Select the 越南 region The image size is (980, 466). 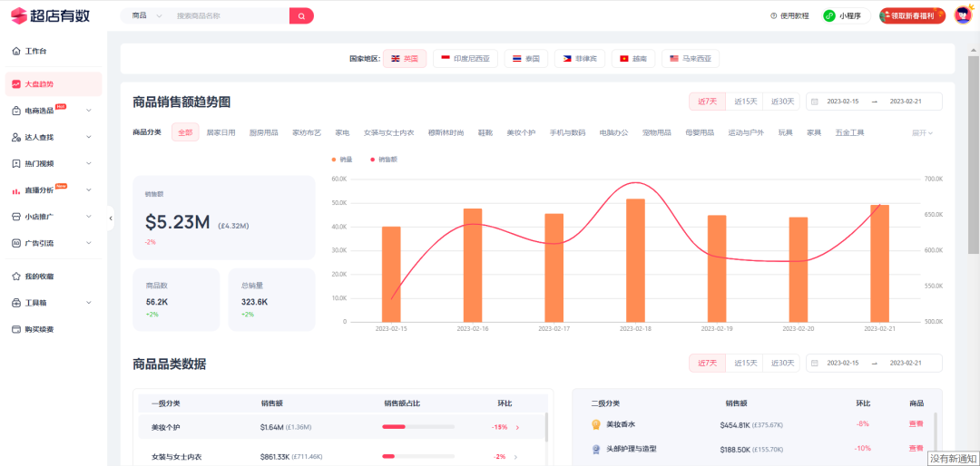pyautogui.click(x=633, y=59)
